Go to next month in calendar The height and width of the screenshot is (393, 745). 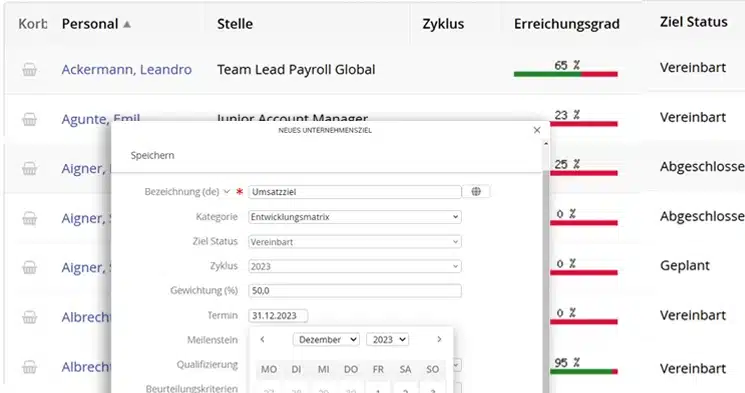point(439,339)
